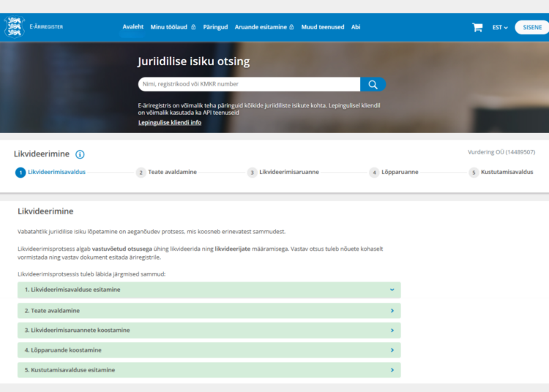
Task: Select step 1 circle Likvideerimisavaldus
Action: (20, 173)
